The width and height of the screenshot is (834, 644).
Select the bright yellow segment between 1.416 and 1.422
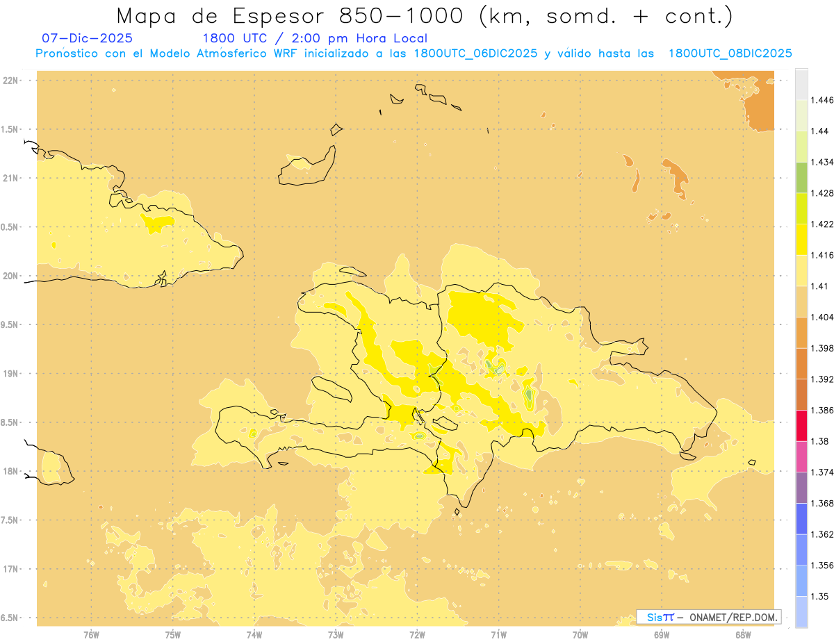click(x=801, y=239)
